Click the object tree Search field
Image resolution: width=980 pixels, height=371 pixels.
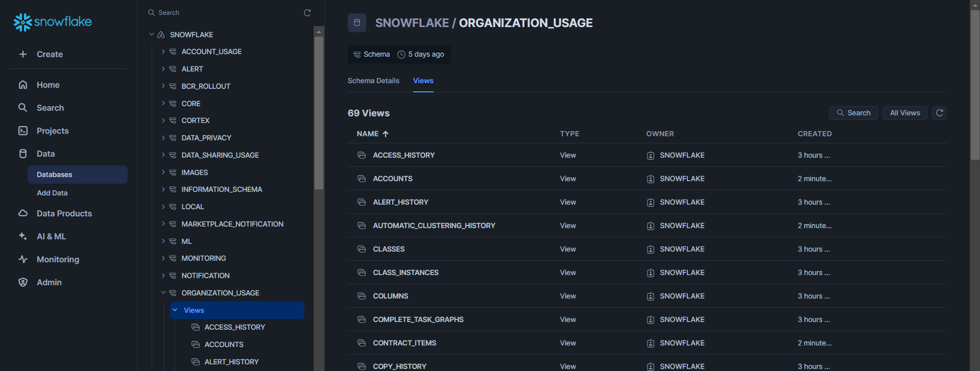click(225, 13)
